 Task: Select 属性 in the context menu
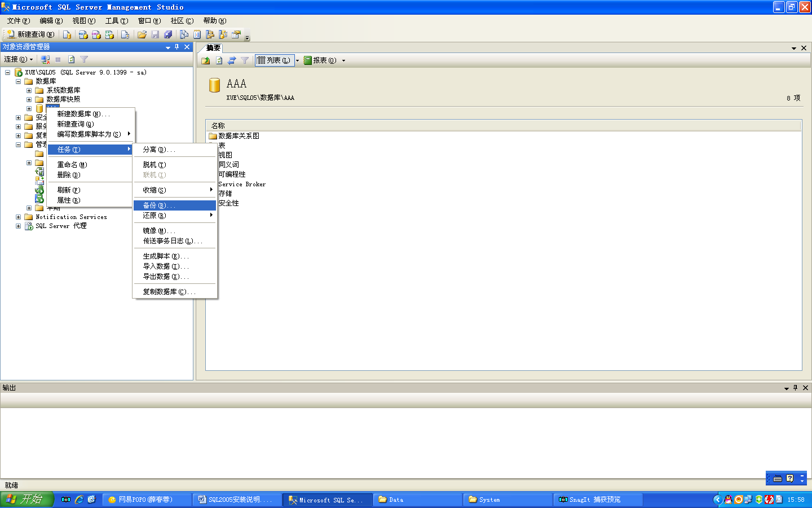point(91,200)
